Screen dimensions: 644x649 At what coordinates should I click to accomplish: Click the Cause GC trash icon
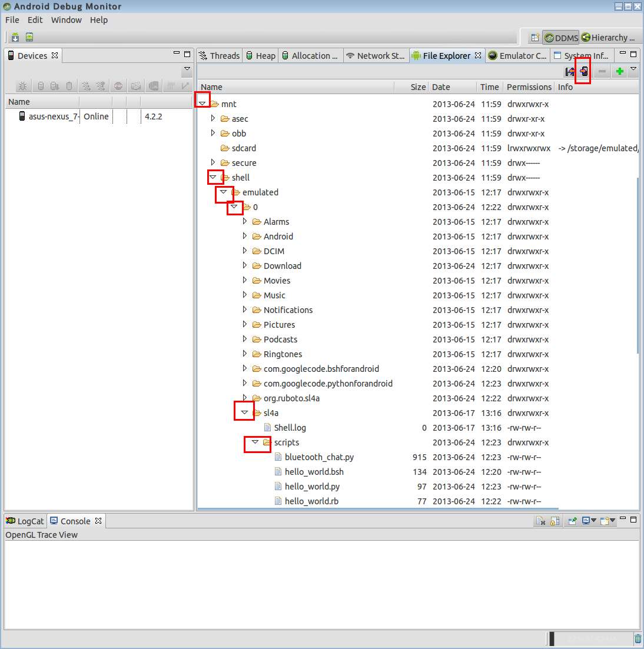click(69, 86)
